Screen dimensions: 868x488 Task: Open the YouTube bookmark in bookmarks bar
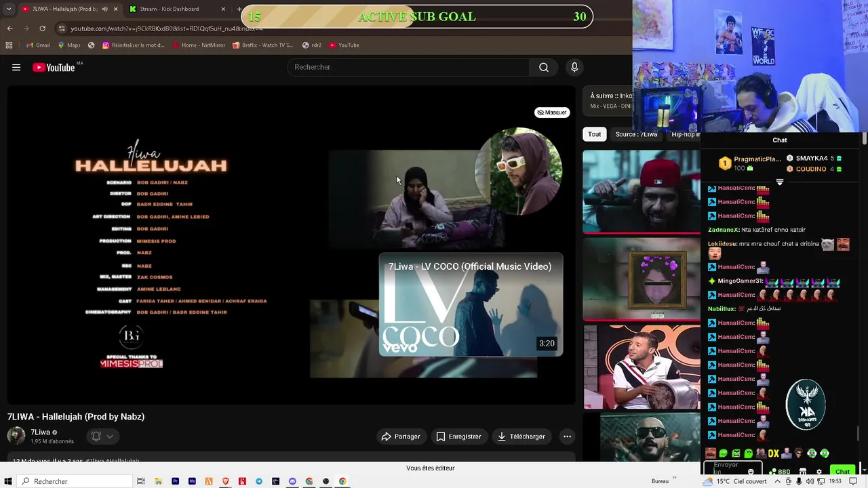[x=344, y=45]
